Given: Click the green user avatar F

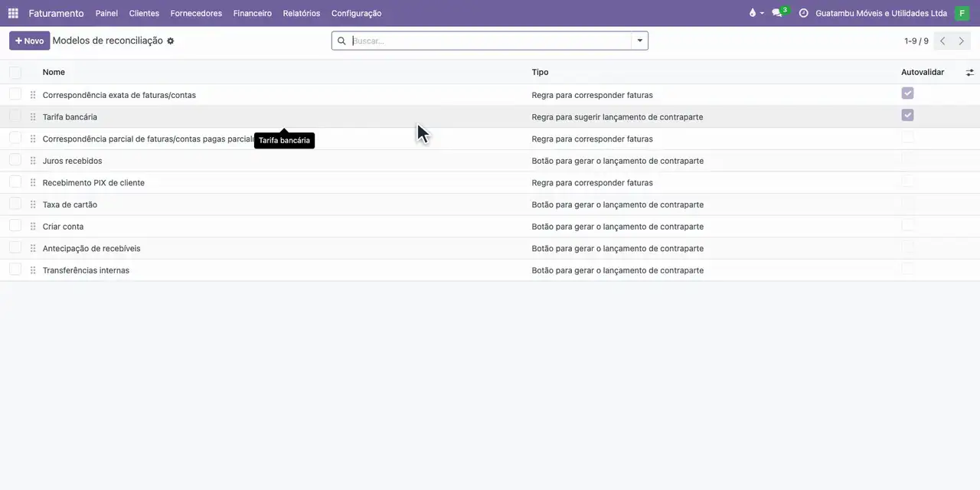Looking at the screenshot, I should tap(962, 13).
